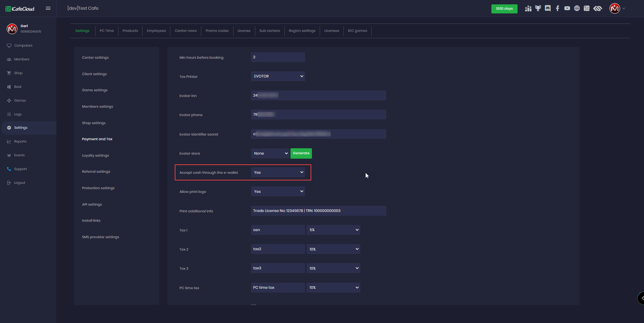
Task: Expand the side panel arrow handle
Action: 641,298
